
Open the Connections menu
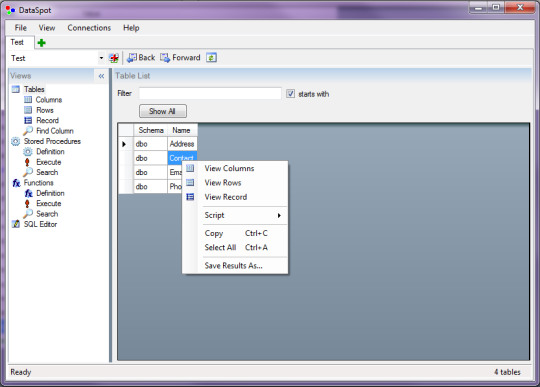tap(89, 28)
